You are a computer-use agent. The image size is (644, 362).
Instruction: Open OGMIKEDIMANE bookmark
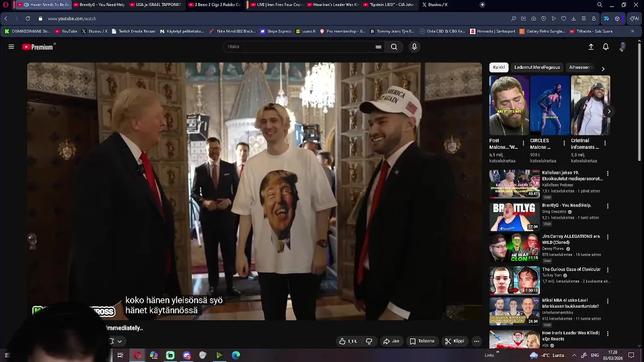pyautogui.click(x=27, y=31)
